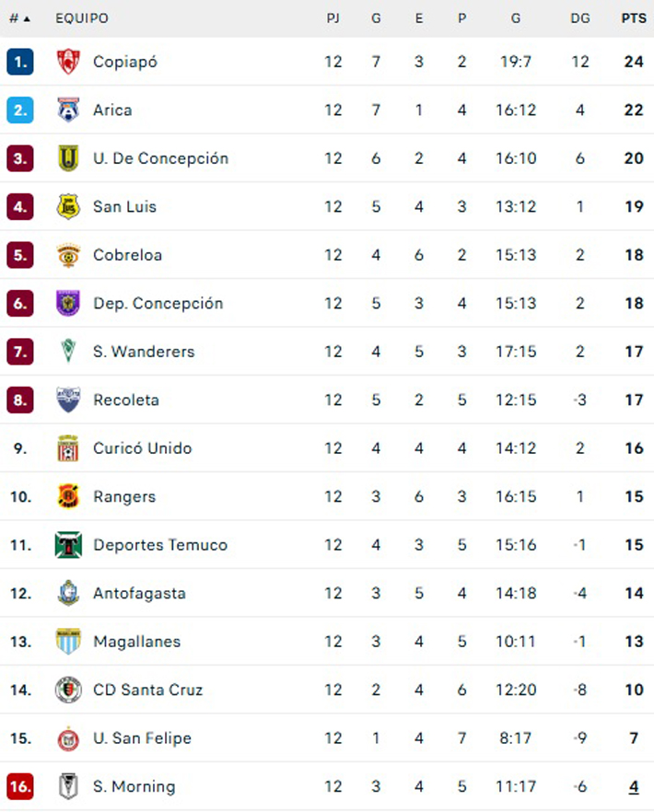654x812 pixels.
Task: Open the Antofagasta team link
Action: coord(139,593)
